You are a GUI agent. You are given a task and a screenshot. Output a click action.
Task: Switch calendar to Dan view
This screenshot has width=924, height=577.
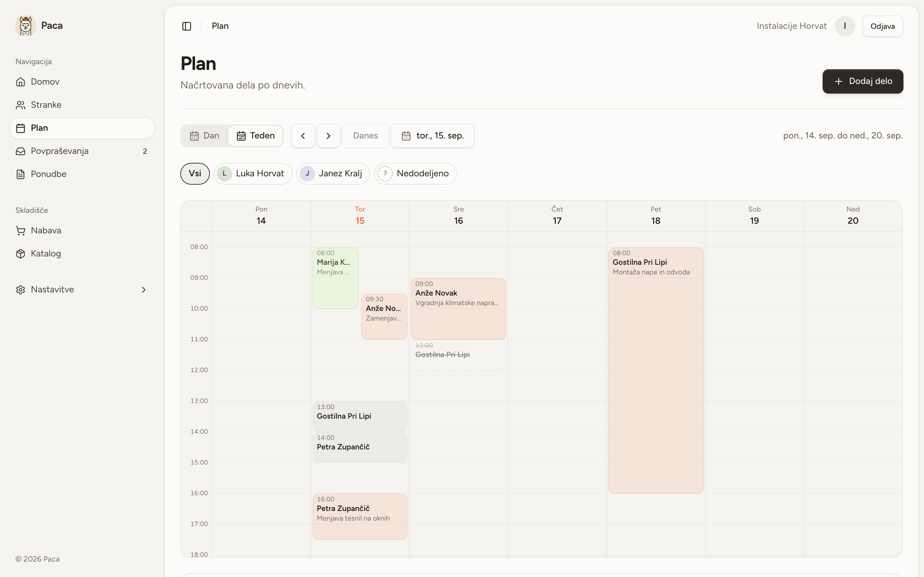[x=205, y=136]
